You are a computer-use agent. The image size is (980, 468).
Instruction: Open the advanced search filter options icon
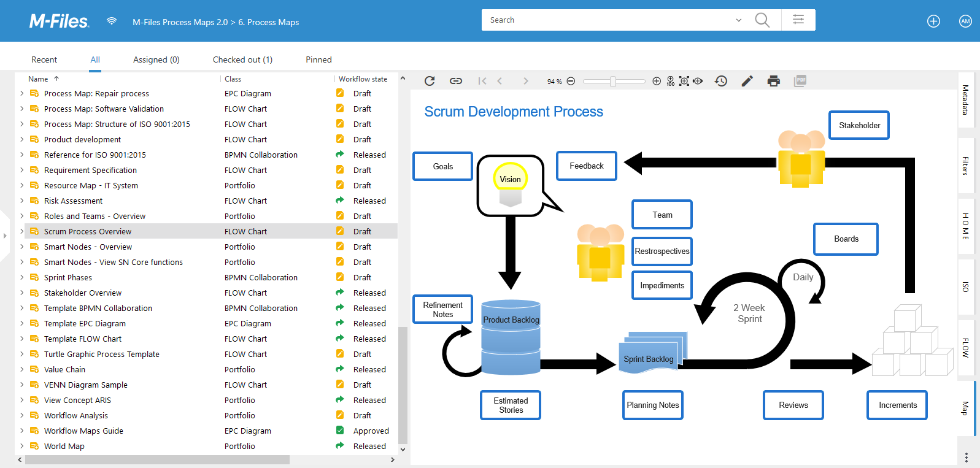[798, 20]
